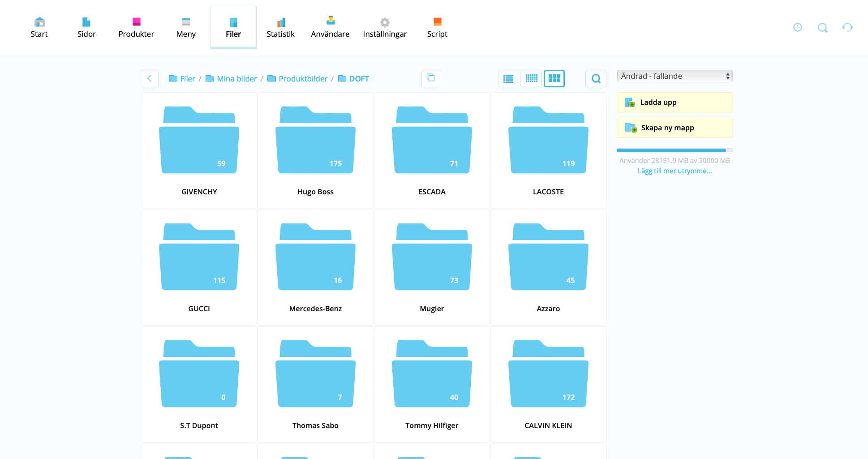Open the CALVIN KLEIN folder
Image resolution: width=868 pixels, height=459 pixels.
tap(549, 384)
